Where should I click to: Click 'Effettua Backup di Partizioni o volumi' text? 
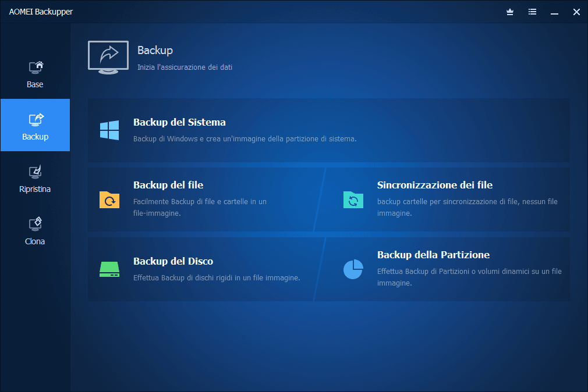pos(469,277)
